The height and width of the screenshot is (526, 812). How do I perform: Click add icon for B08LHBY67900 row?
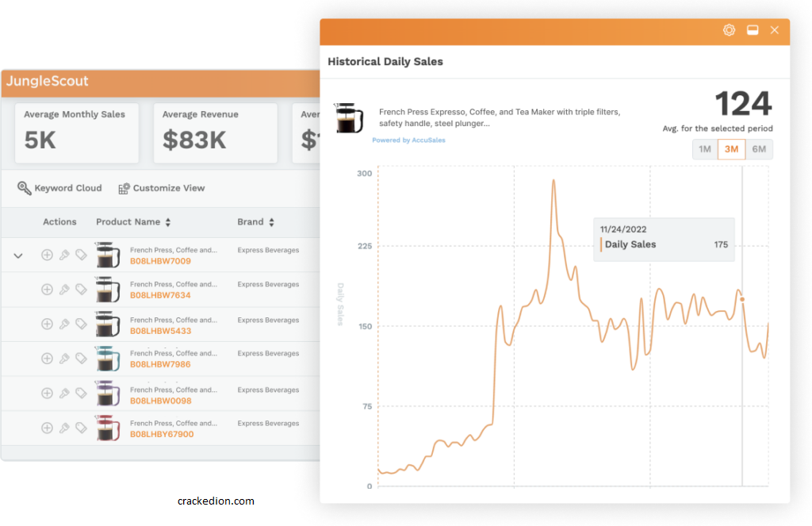47,428
